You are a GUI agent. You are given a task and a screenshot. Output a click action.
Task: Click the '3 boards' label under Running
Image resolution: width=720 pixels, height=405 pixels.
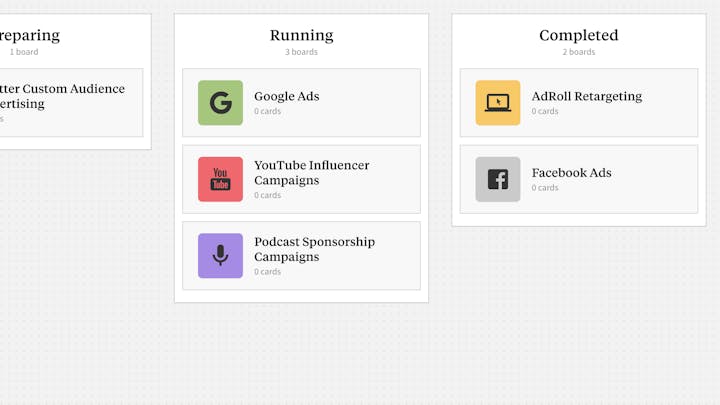pyautogui.click(x=301, y=52)
